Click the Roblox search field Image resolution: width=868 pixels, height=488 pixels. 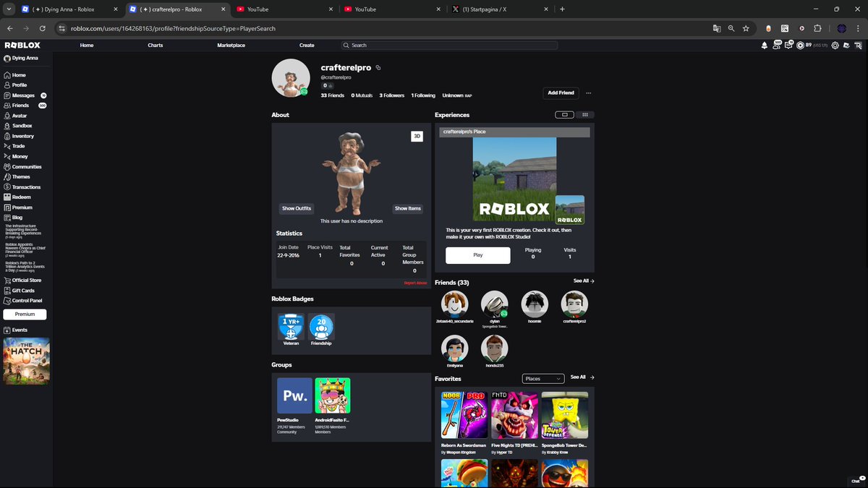coord(450,45)
